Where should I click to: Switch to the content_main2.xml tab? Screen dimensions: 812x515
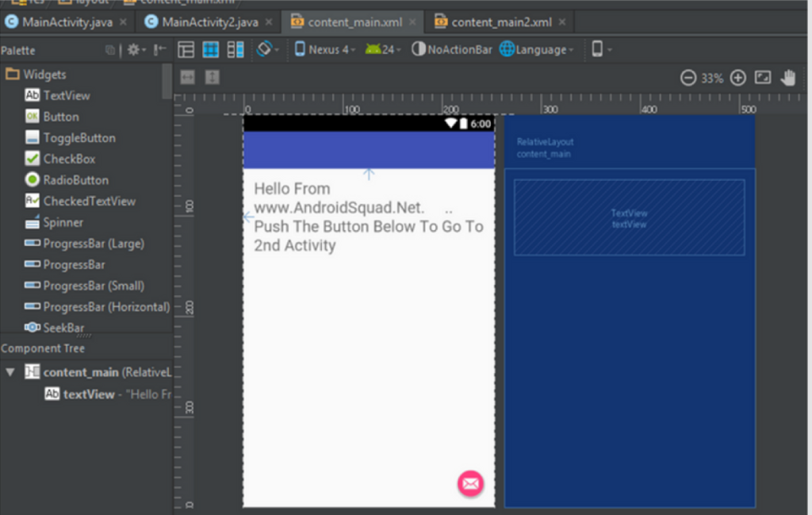501,22
